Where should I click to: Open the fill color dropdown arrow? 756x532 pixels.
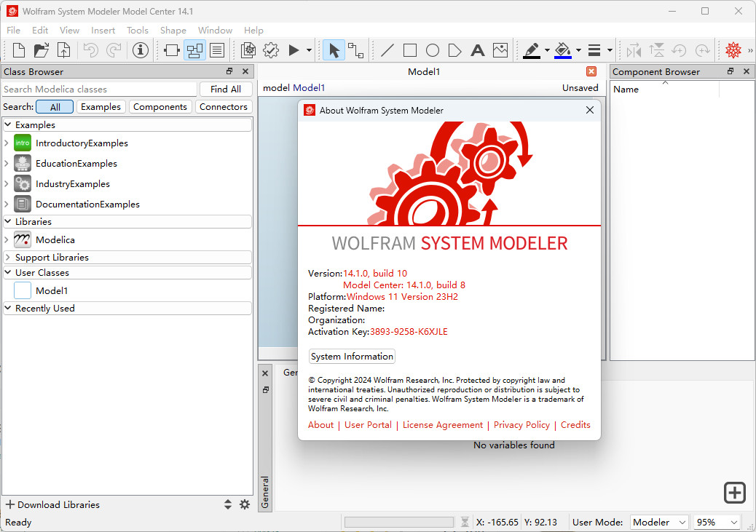[x=578, y=50]
